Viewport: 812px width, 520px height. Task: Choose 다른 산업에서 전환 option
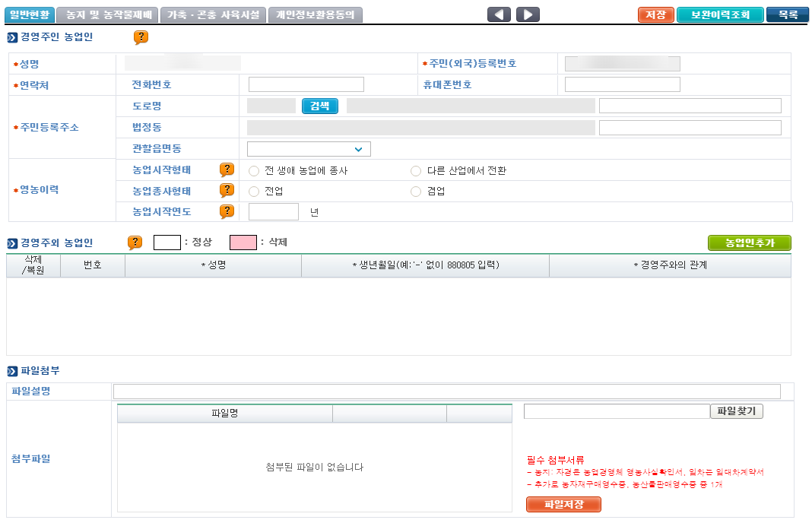coord(416,170)
